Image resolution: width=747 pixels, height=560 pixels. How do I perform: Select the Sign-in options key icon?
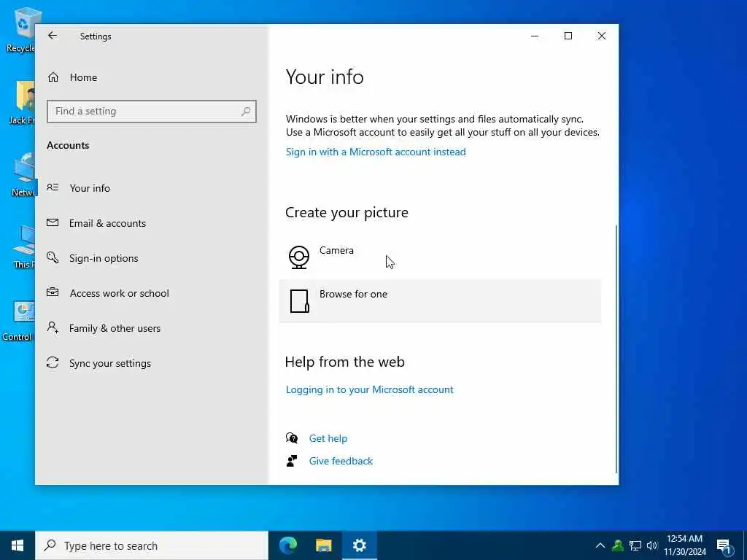pyautogui.click(x=53, y=257)
